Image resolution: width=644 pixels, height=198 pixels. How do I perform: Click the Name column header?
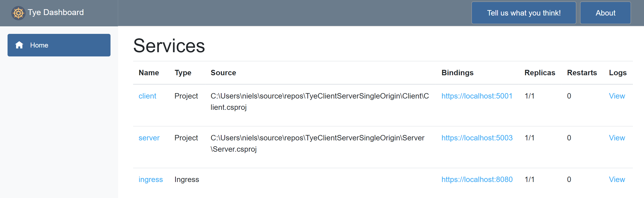click(149, 73)
